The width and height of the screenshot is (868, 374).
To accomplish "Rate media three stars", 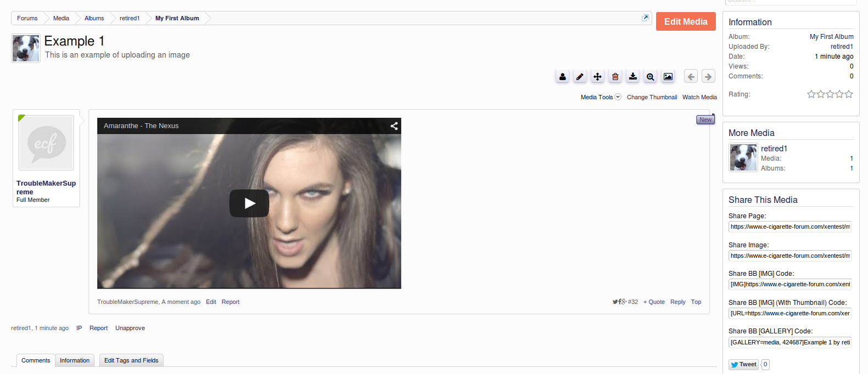I will click(830, 94).
